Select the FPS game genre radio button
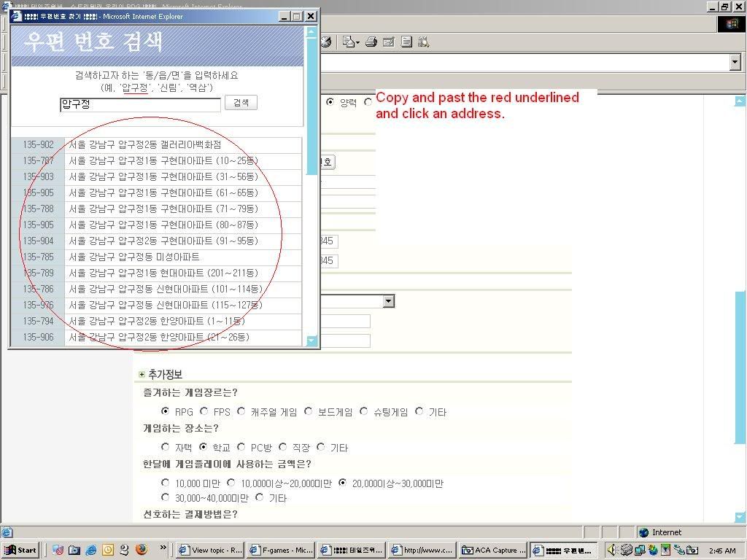Image resolution: width=747 pixels, height=560 pixels. click(204, 411)
